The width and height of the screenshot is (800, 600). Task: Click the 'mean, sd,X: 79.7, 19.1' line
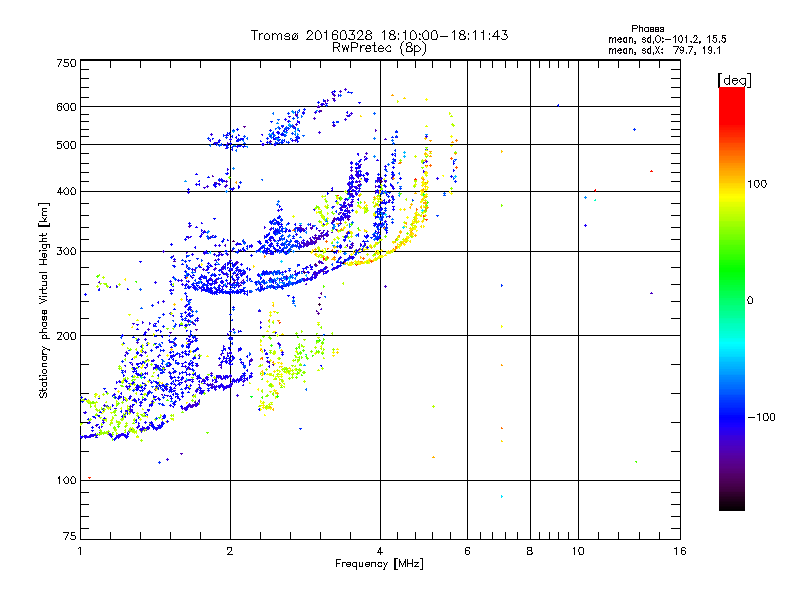click(664, 51)
